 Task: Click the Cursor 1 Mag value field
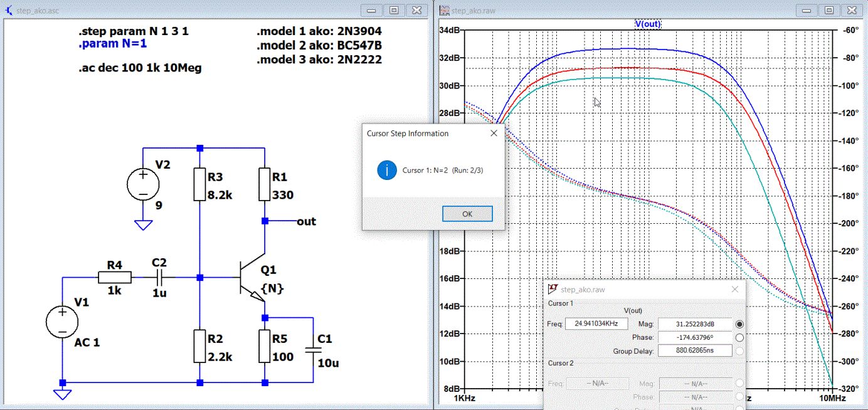pos(695,324)
